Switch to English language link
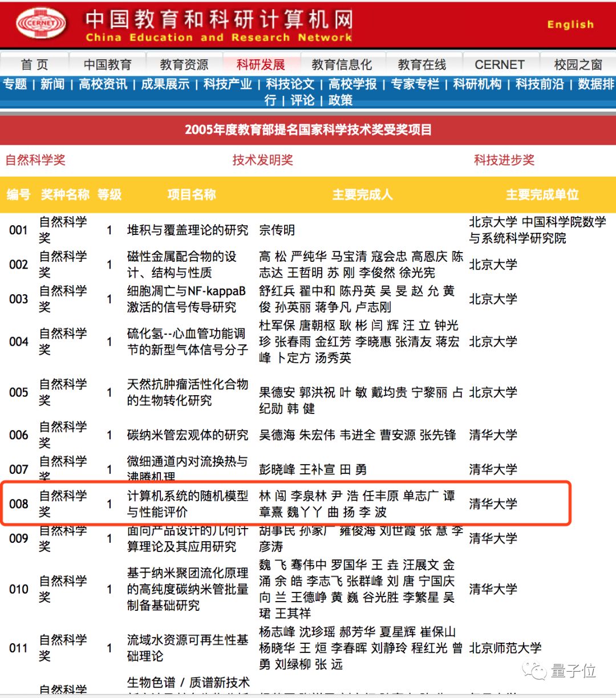The height and width of the screenshot is (698, 616). point(570,25)
